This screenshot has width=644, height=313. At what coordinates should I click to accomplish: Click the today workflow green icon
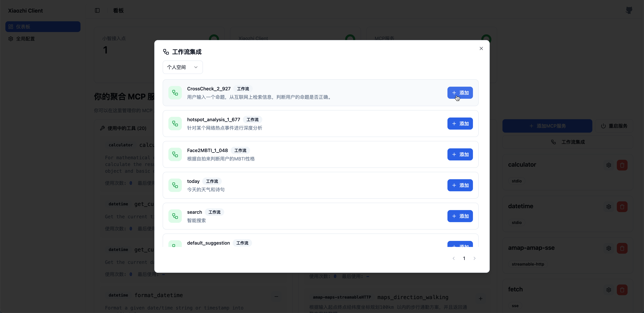pyautogui.click(x=175, y=185)
